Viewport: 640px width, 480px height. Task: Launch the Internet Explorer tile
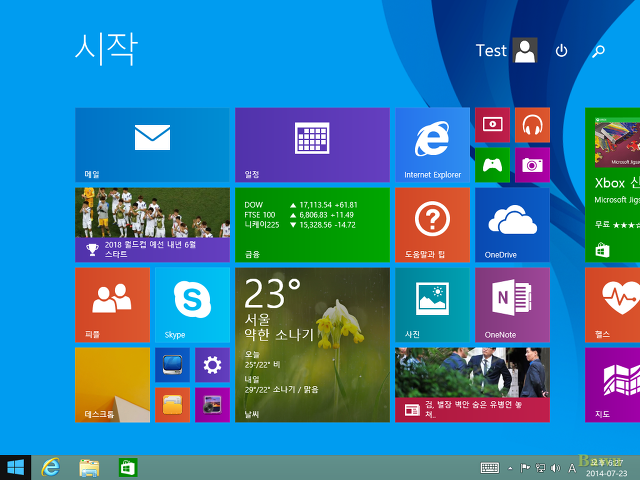click(x=432, y=144)
